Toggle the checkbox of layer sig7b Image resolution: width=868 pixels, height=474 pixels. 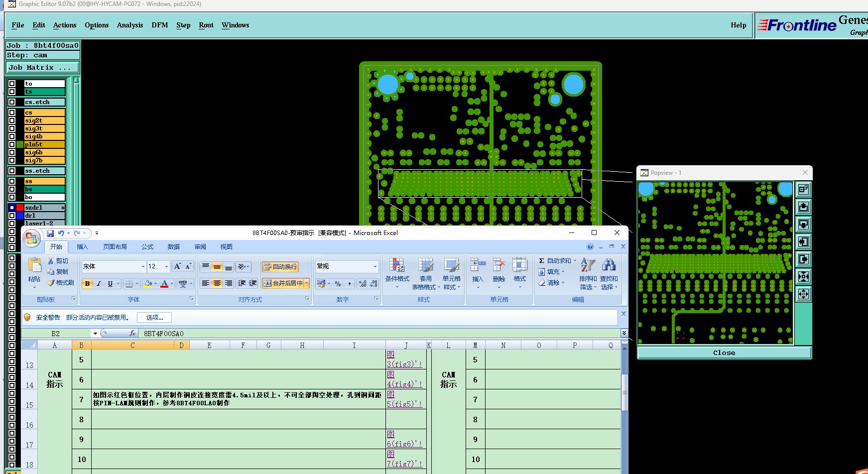[x=12, y=160]
